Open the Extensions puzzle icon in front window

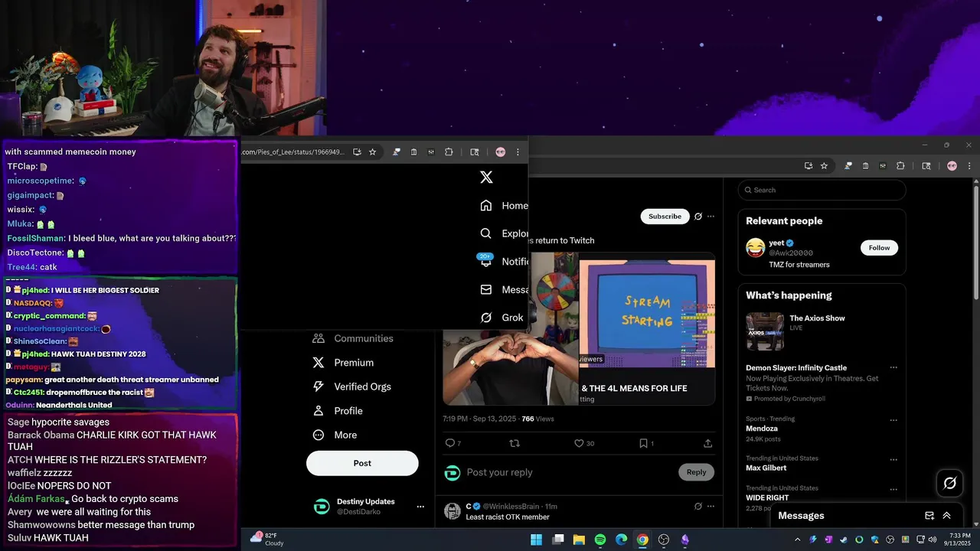click(449, 152)
